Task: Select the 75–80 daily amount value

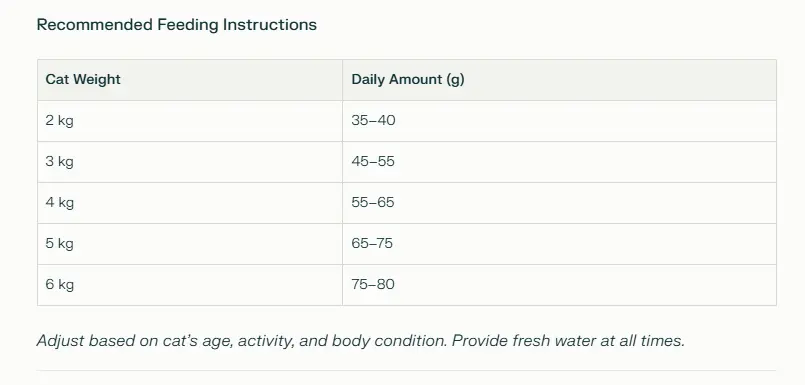Action: tap(373, 284)
